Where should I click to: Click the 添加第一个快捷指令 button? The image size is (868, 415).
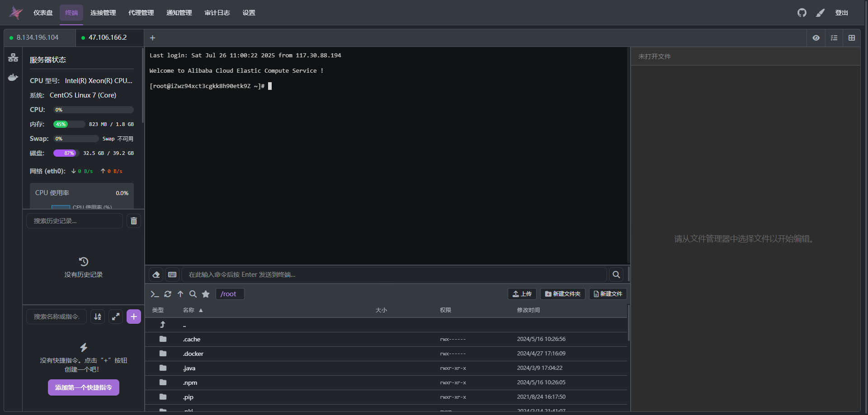click(x=84, y=387)
